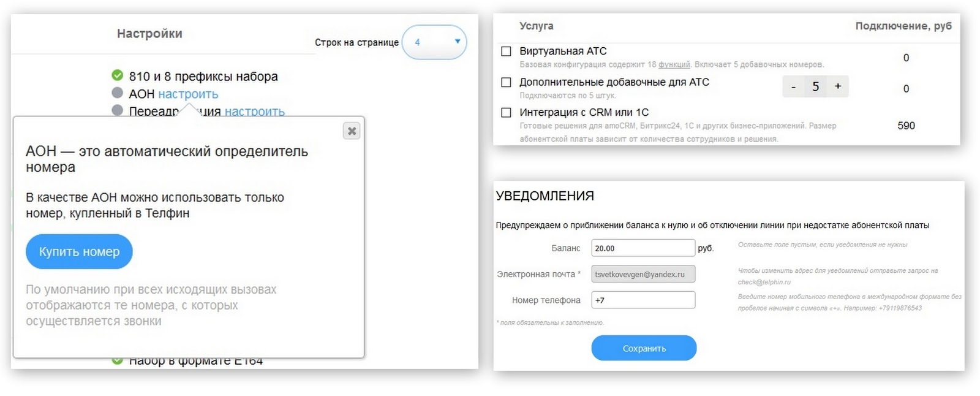
Task: Open the «настроить» link next to АОН
Action: pyautogui.click(x=189, y=94)
